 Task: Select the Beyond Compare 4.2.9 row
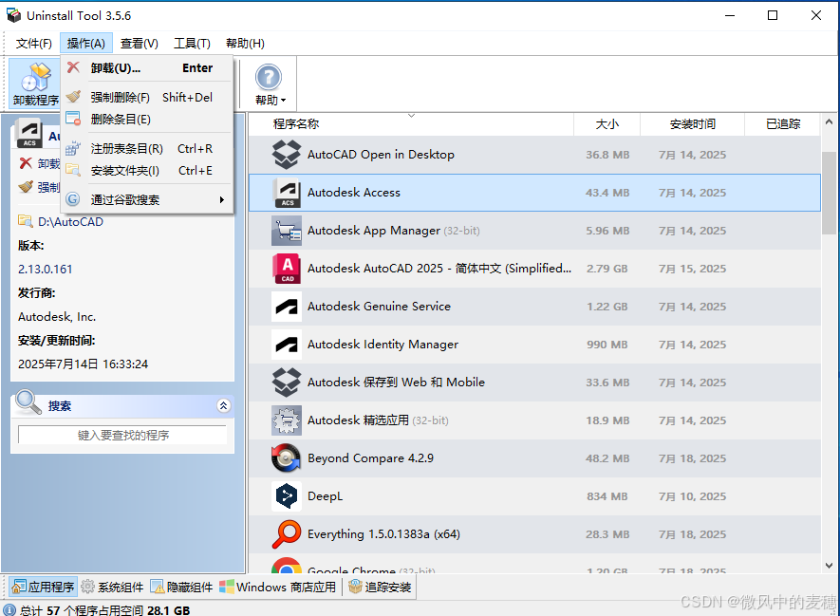point(534,458)
